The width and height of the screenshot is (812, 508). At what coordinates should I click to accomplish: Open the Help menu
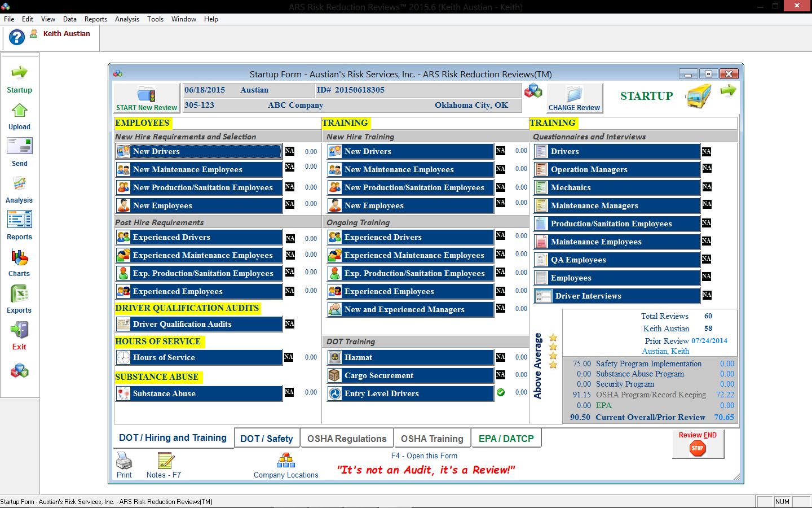(x=211, y=19)
